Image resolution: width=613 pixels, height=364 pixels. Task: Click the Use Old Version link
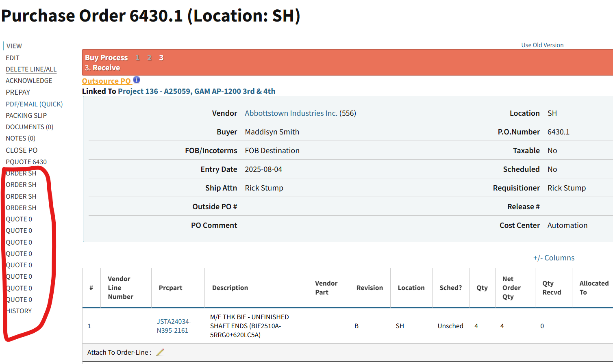(542, 45)
